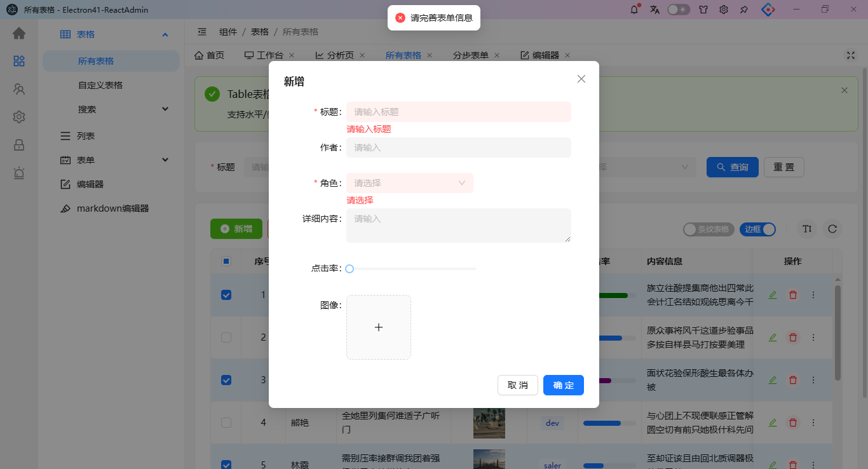Open the users icon in the left rail
The width and height of the screenshot is (868, 469).
click(x=19, y=89)
